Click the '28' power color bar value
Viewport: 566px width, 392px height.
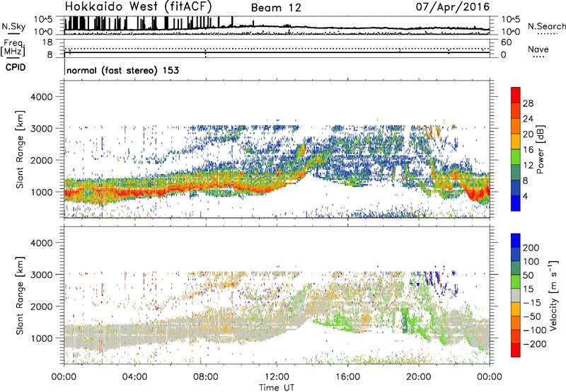(528, 103)
